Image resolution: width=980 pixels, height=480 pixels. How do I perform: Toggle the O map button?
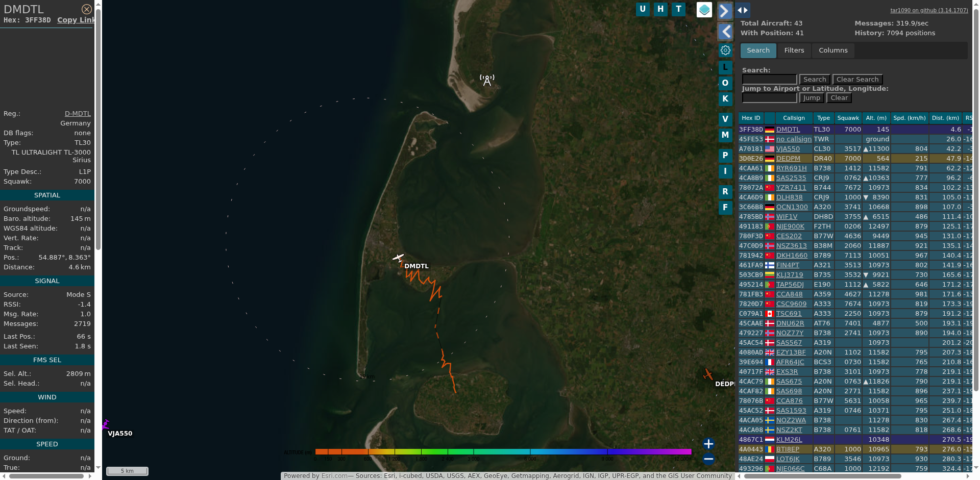725,83
